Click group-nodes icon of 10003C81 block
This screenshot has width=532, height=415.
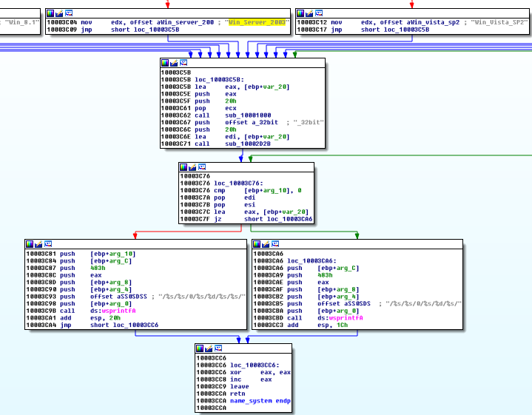click(x=48, y=244)
